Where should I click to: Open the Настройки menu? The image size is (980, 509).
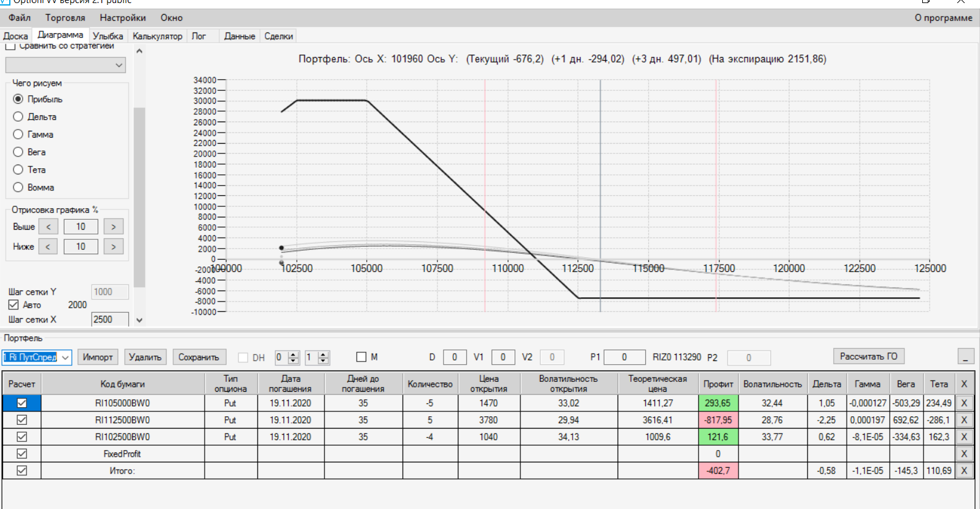tap(123, 18)
